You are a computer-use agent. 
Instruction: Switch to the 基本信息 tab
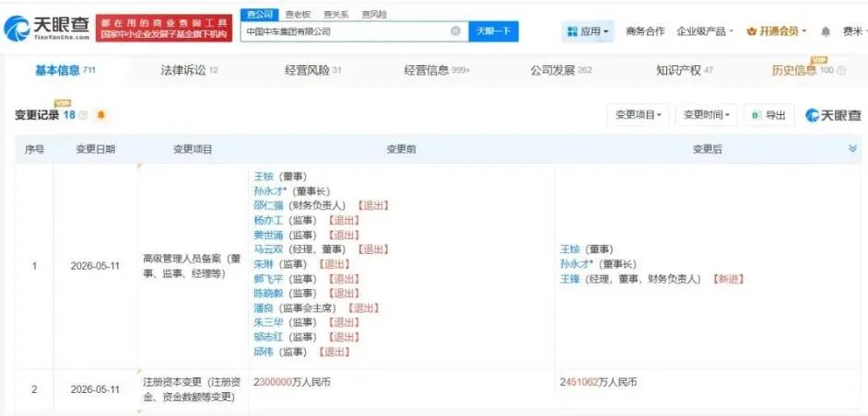(65, 71)
